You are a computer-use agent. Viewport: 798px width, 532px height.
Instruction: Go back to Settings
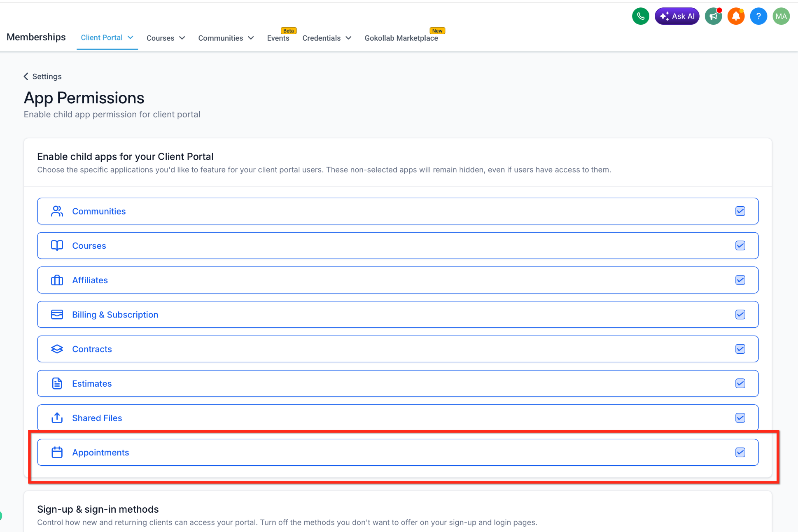click(43, 77)
